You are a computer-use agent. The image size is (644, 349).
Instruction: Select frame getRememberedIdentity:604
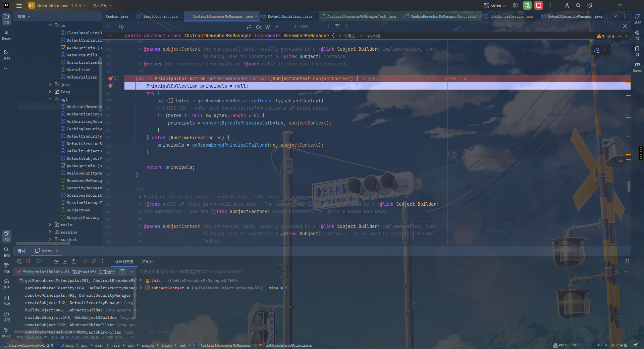[x=80, y=288]
